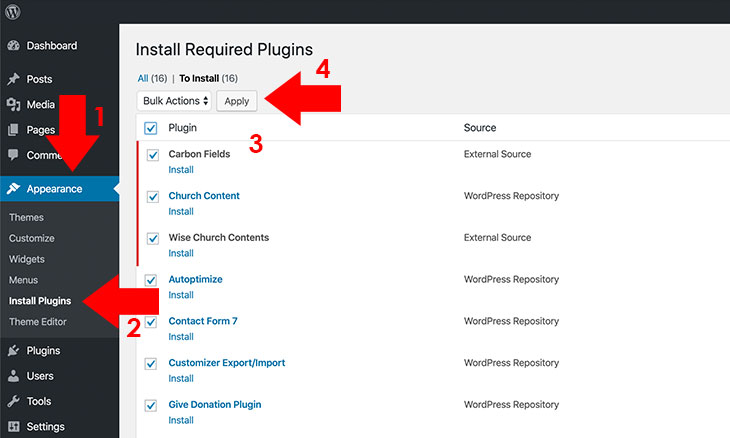730x438 pixels.
Task: Uncheck the Wise Church Contents checkbox
Action: (x=153, y=238)
